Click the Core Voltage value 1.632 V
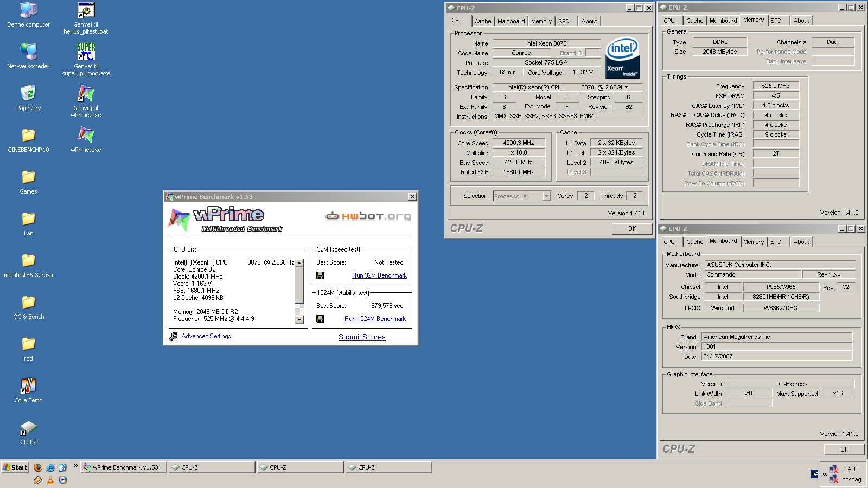 [x=583, y=72]
